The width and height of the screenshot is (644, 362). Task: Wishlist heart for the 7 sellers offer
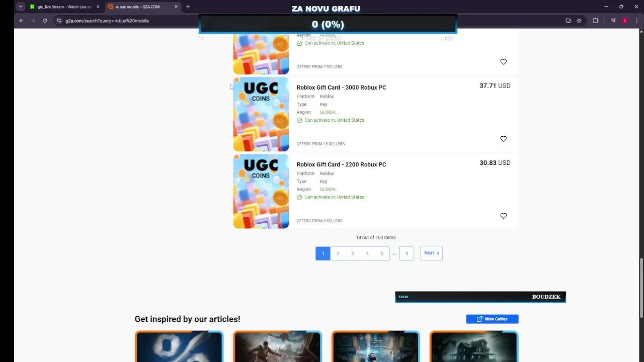coord(503,62)
